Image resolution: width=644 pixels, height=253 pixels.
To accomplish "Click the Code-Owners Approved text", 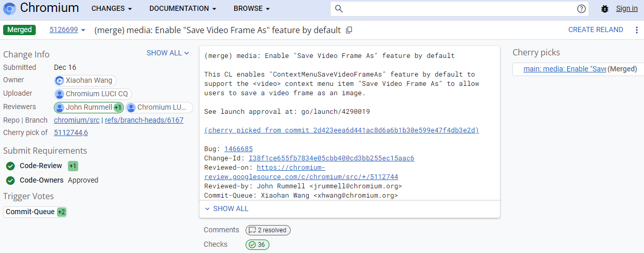I will tap(83, 181).
